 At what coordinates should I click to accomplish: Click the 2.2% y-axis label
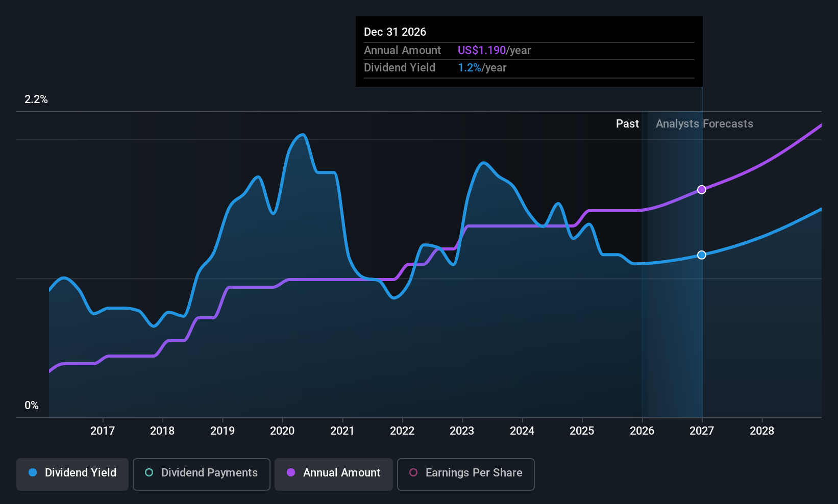[x=36, y=99]
